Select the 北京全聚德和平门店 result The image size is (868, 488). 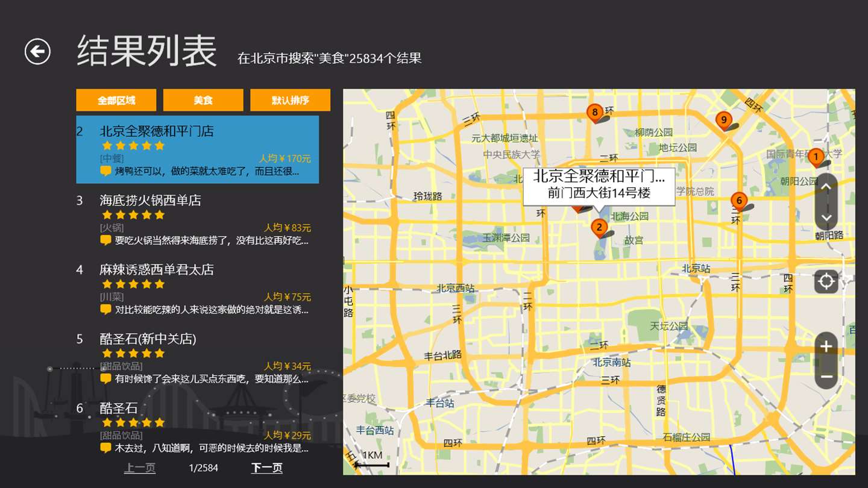[x=197, y=149]
